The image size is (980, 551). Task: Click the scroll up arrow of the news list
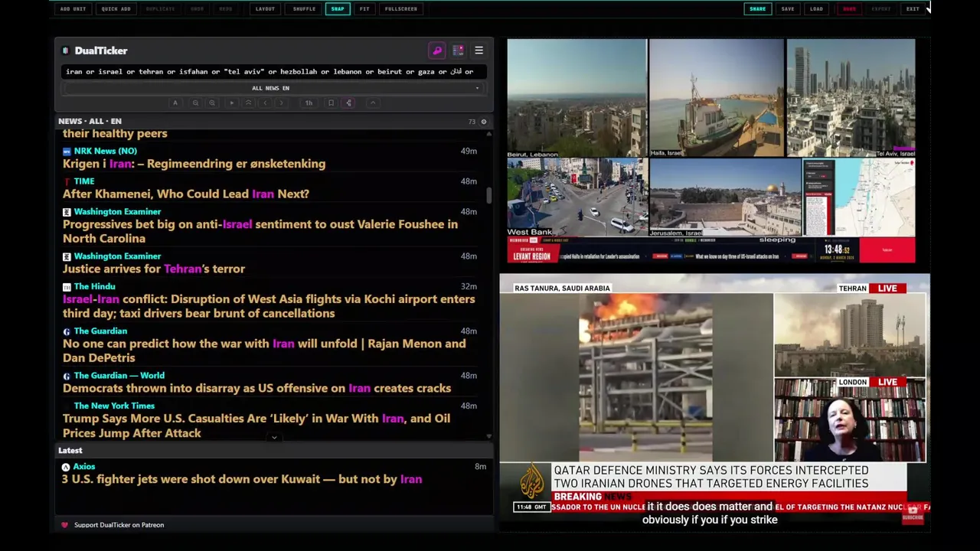489,133
